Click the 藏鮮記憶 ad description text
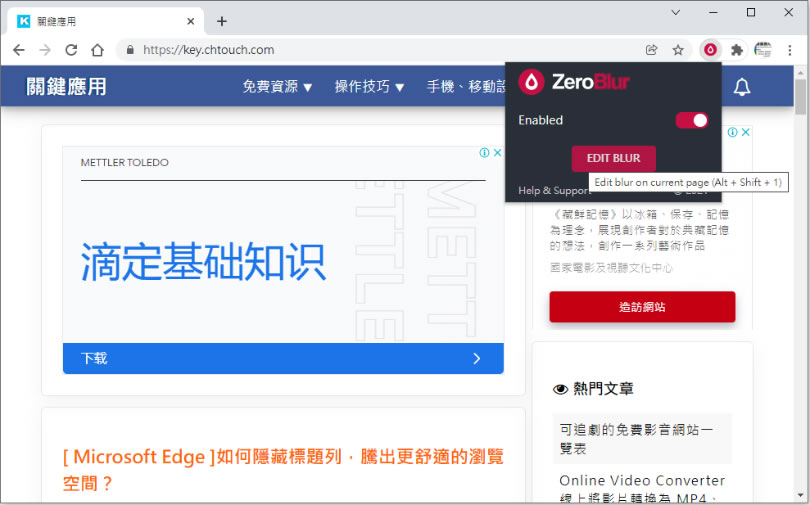This screenshot has width=810, height=505. [x=640, y=230]
